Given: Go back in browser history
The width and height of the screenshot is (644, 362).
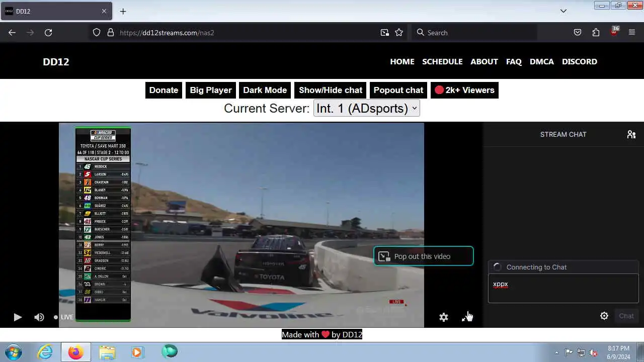Looking at the screenshot, I should pos(12,33).
